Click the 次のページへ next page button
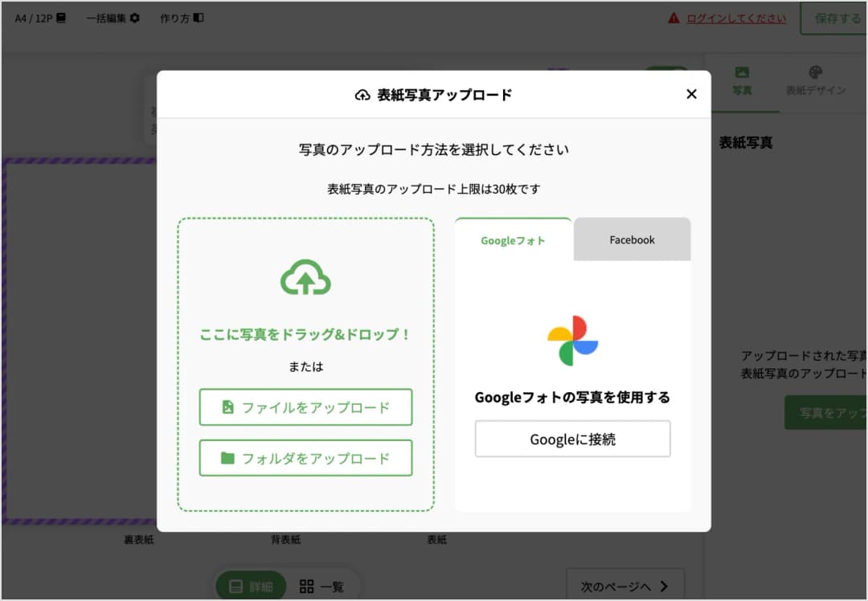This screenshot has width=868, height=601. 625,586
